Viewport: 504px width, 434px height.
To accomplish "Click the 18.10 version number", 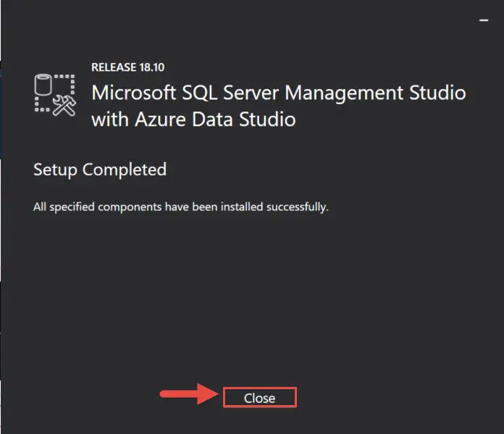I will tap(152, 67).
